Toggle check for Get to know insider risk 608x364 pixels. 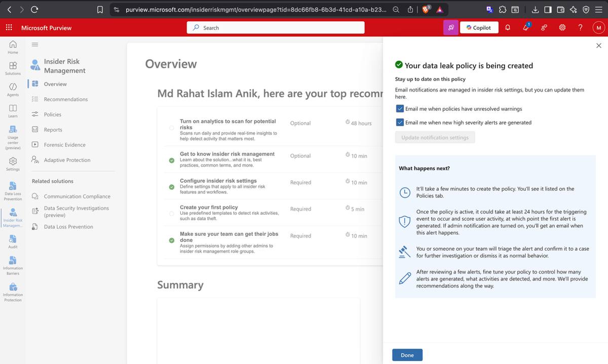coord(172,160)
